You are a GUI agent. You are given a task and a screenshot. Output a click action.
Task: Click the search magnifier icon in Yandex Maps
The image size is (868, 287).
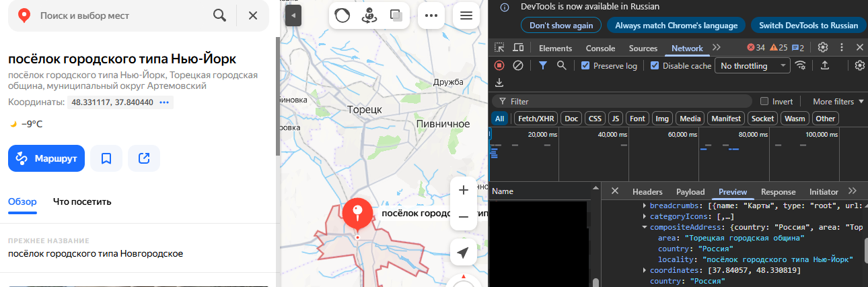pos(219,15)
